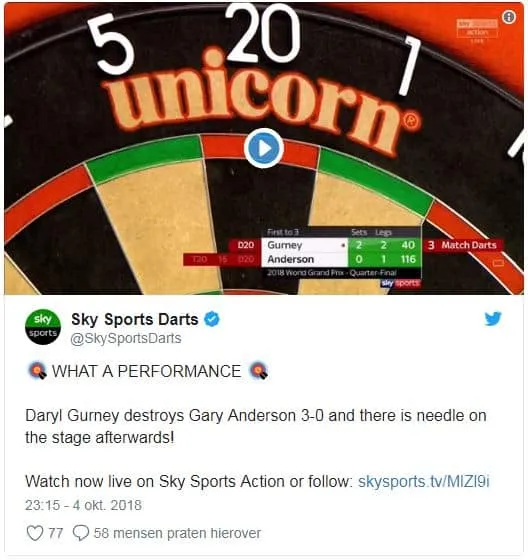The width and height of the screenshot is (528, 560).
Task: Click the Gurney row in scoreboard overlay
Action: tap(340, 245)
